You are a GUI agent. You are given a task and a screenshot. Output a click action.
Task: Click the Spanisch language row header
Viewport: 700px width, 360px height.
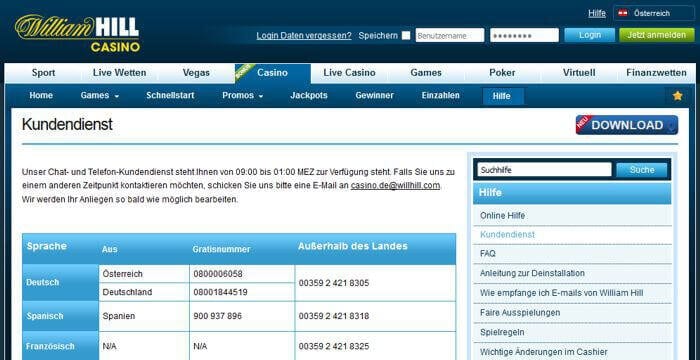coord(60,316)
